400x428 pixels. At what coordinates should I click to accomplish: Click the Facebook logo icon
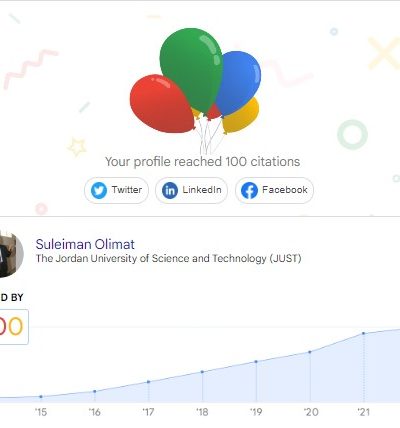(x=250, y=190)
